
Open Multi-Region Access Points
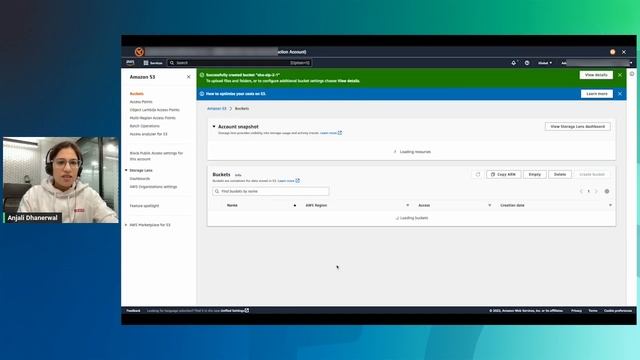[x=153, y=118]
